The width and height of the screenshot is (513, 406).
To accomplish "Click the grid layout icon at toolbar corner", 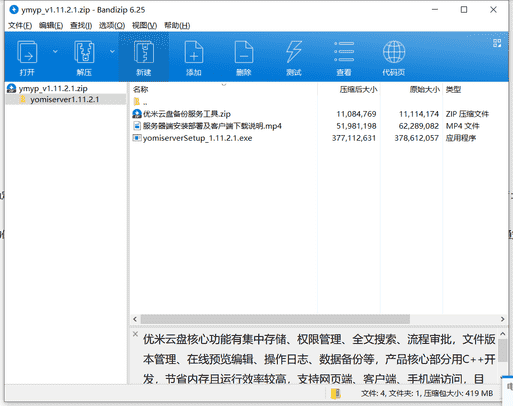I will (497, 43).
